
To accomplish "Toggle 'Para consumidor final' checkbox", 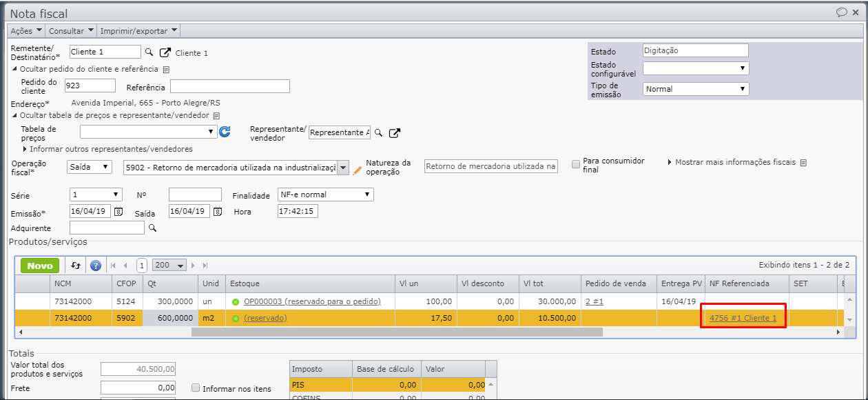I will 576,164.
